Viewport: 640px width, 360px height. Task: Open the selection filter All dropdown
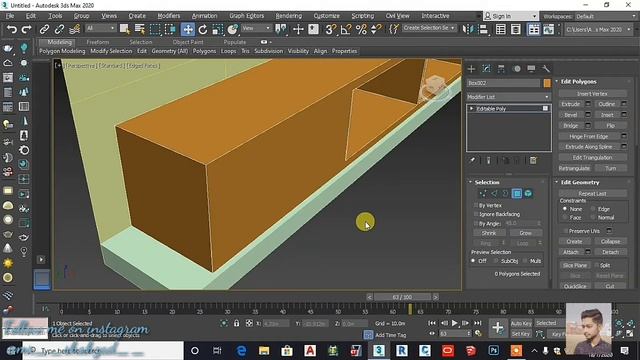pyautogui.click(x=100, y=28)
